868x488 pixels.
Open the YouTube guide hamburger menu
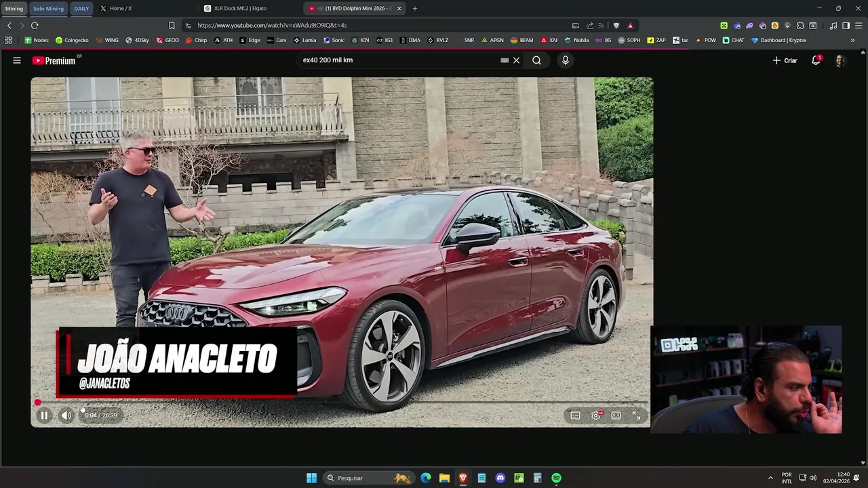(x=17, y=60)
